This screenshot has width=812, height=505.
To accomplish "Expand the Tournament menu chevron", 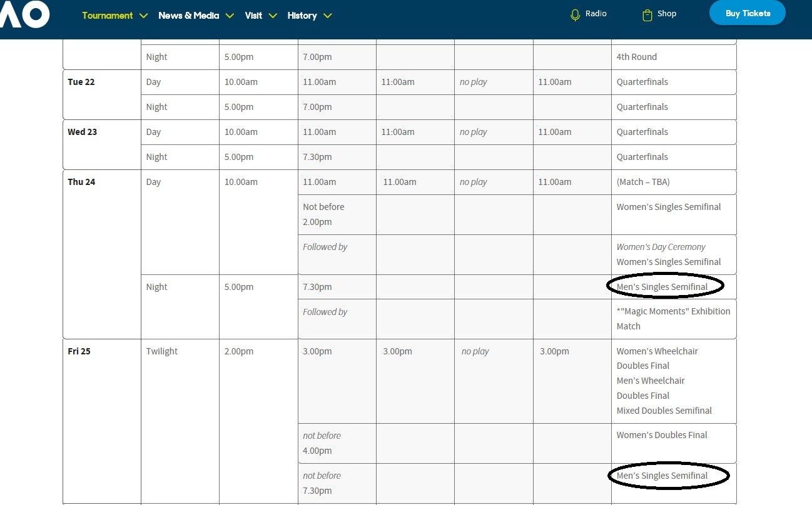I will pos(144,16).
